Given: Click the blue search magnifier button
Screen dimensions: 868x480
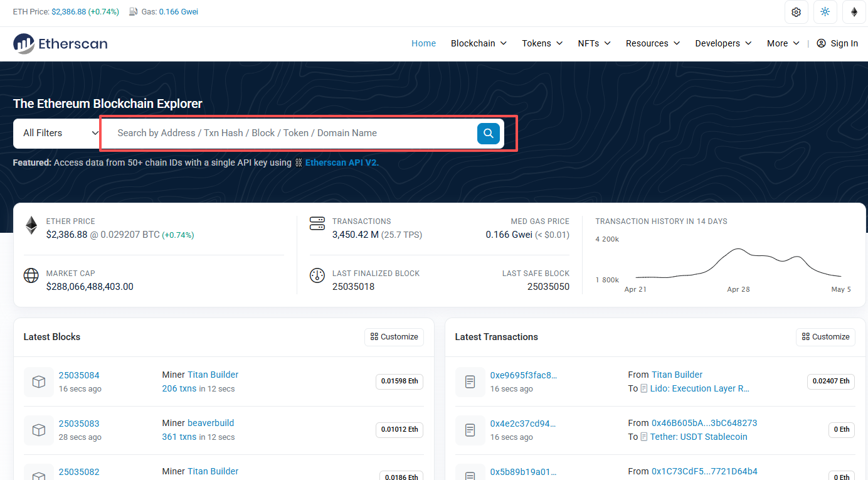Looking at the screenshot, I should (x=489, y=133).
